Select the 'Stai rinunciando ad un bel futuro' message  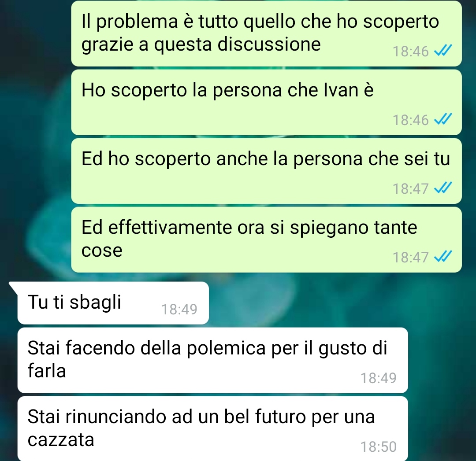coord(212,429)
